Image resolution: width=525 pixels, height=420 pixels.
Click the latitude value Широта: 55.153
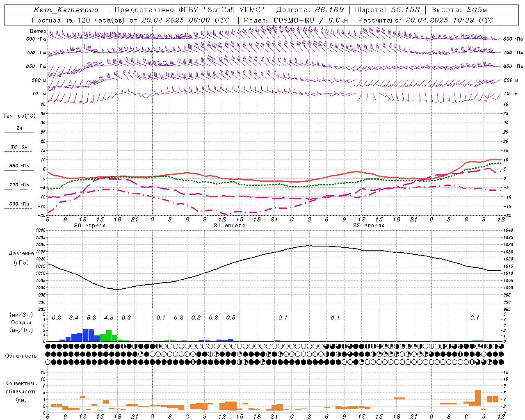click(388, 10)
